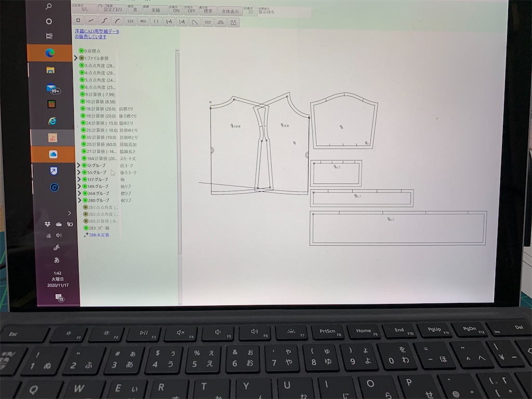Image resolution: width=532 pixels, height=399 pixels.
Task: Toggle visibility dot of 281:点点角度 row
Action: pyautogui.click(x=86, y=207)
